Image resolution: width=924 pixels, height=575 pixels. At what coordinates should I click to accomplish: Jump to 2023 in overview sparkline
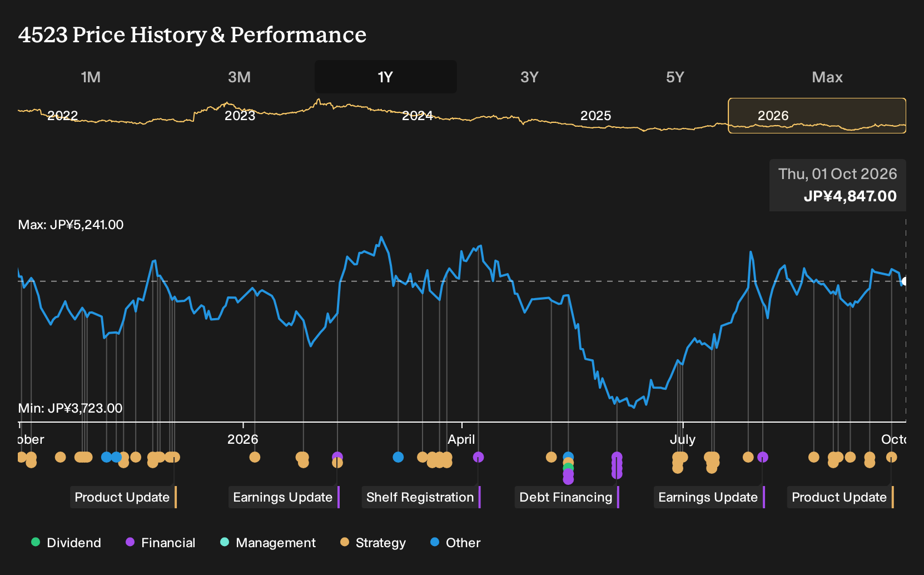tap(240, 116)
